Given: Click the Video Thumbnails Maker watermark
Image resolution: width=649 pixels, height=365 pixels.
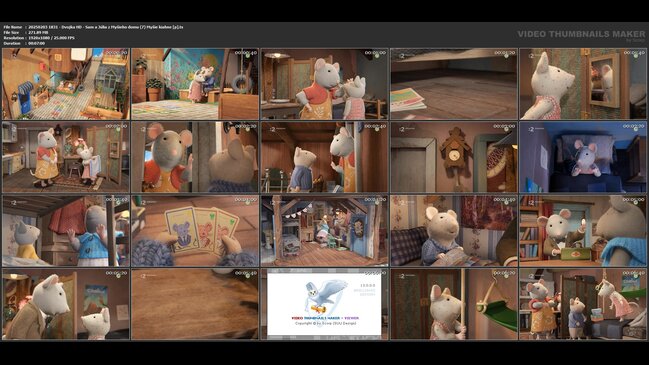Looking at the screenshot, I should (581, 35).
